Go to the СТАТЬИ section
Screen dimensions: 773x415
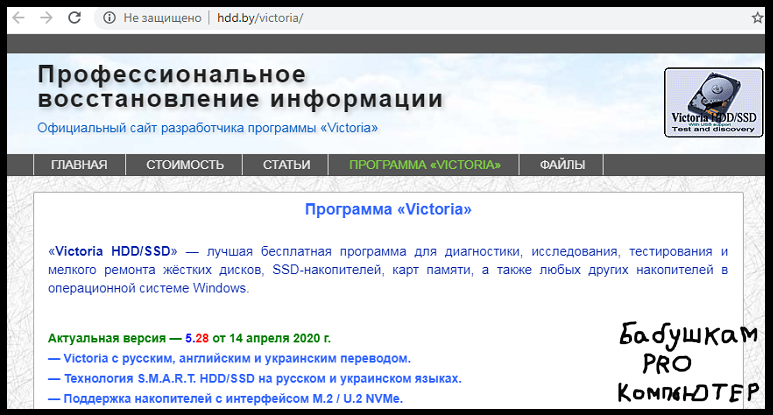pos(286,165)
